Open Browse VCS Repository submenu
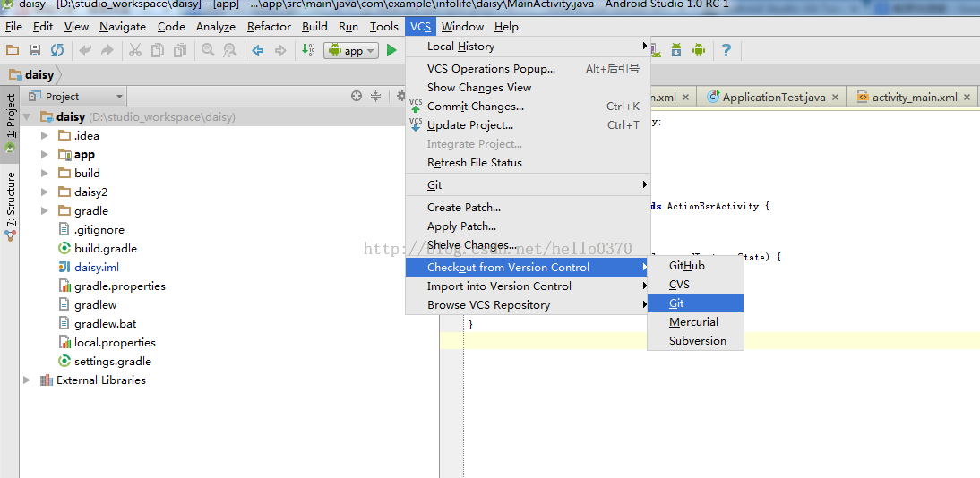The height and width of the screenshot is (478, 980). pyautogui.click(x=529, y=305)
